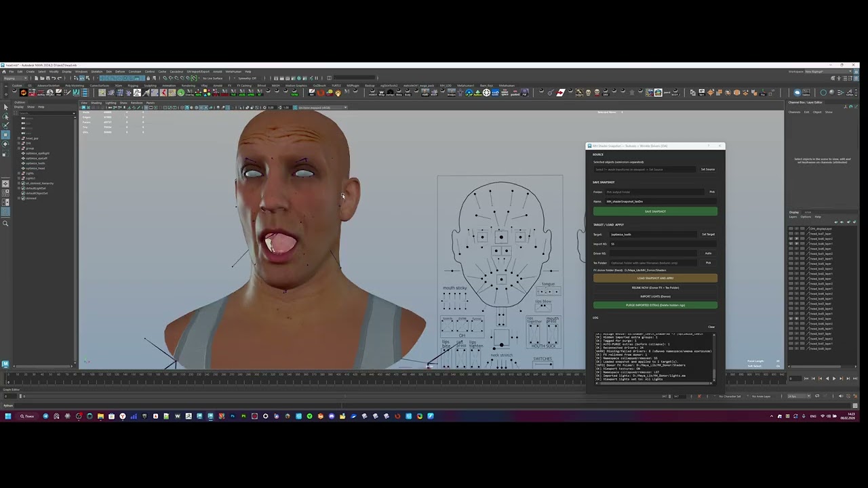Expand the group node in Outliner

pyautogui.click(x=19, y=148)
